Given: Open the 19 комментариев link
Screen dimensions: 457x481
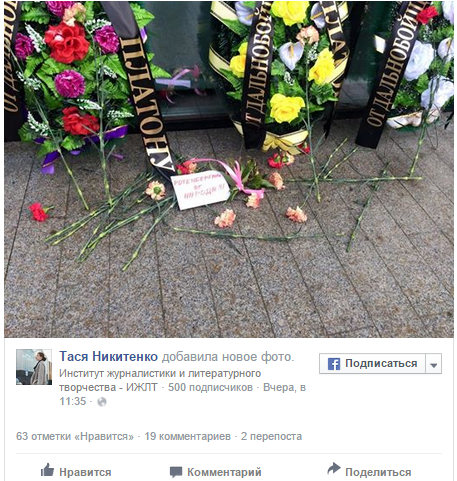Looking at the screenshot, I should (x=188, y=436).
